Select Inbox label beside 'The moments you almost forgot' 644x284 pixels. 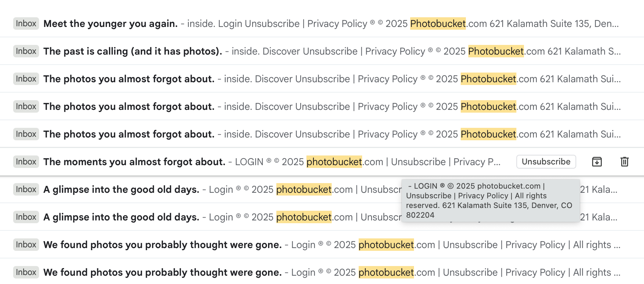point(26,162)
